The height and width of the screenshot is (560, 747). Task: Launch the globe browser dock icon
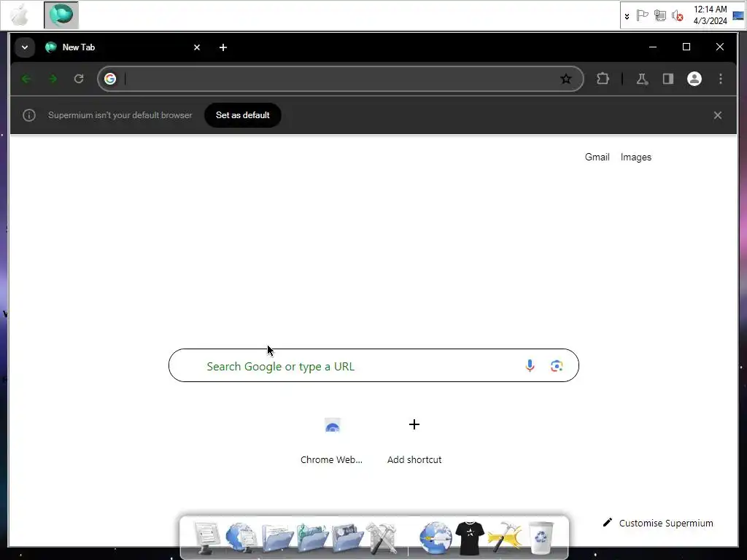pos(436,538)
